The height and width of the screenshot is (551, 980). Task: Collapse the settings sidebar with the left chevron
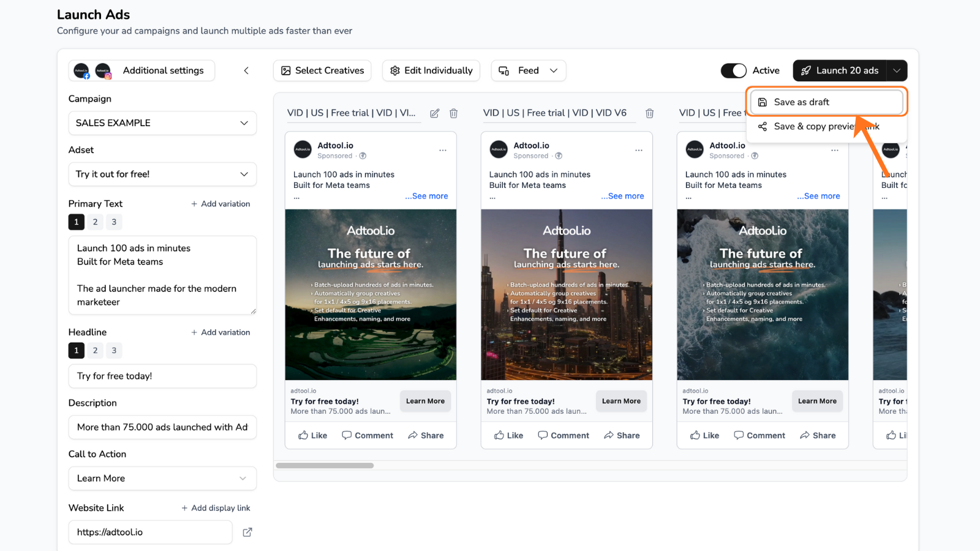point(246,70)
